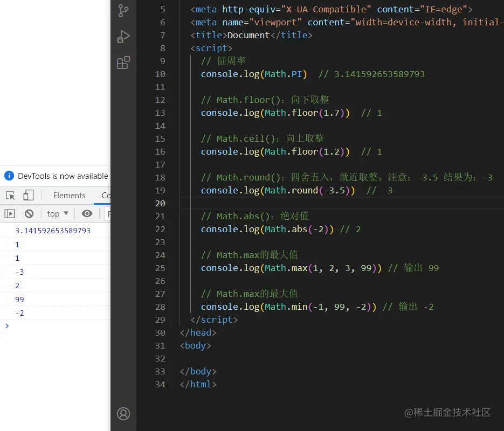504x431 pixels.
Task: Click the Math.round() comment on line 18
Action: point(347,178)
